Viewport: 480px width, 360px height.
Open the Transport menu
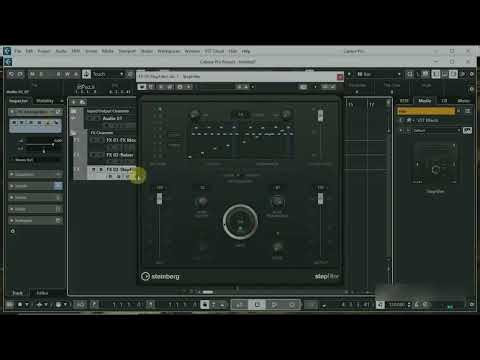point(127,51)
